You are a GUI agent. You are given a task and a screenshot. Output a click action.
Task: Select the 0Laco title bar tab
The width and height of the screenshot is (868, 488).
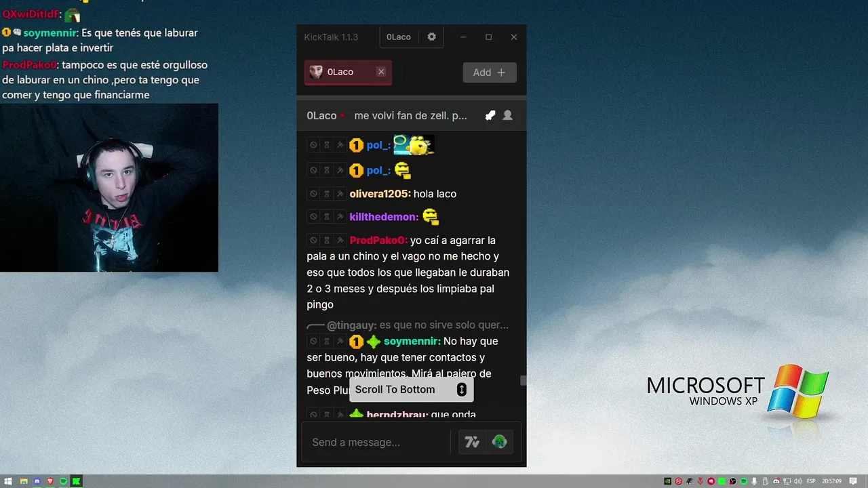click(399, 37)
